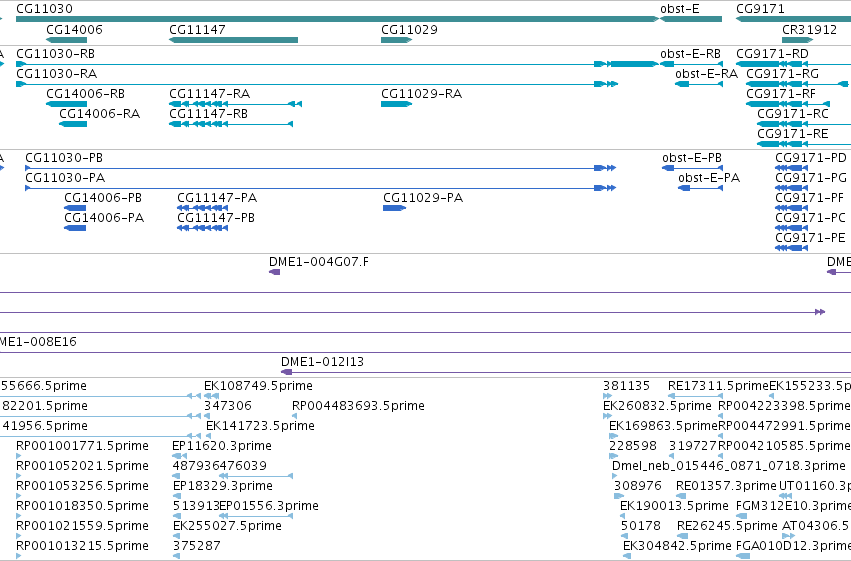The image size is (851, 561).
Task: Click the EP18329.3prime EST label
Action: 223,486
